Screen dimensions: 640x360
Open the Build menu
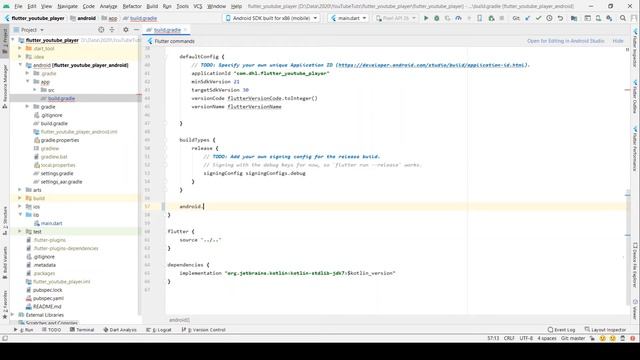point(152,6)
